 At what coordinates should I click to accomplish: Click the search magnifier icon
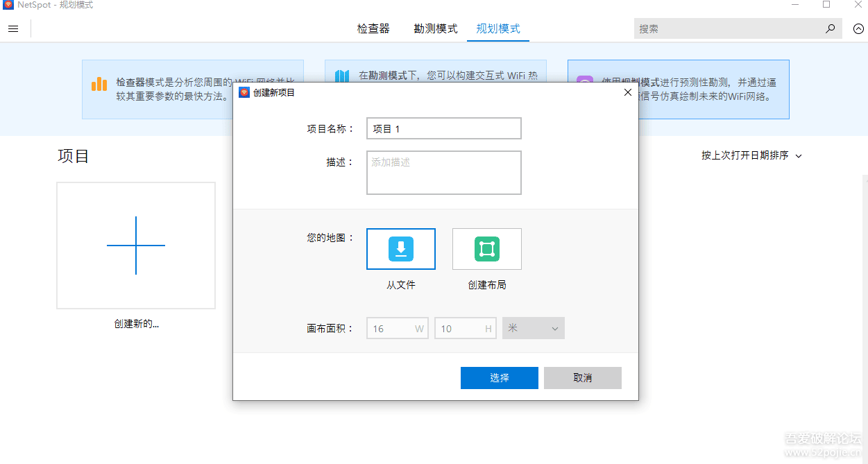830,28
